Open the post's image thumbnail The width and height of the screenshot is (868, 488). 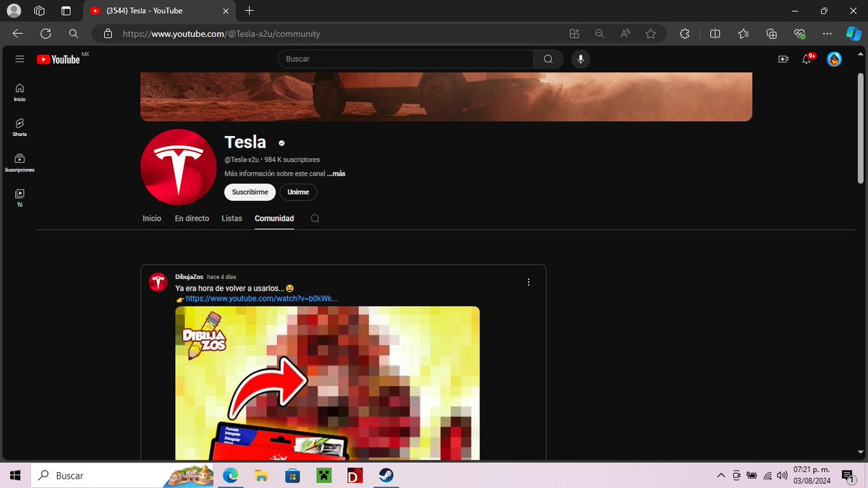[327, 383]
